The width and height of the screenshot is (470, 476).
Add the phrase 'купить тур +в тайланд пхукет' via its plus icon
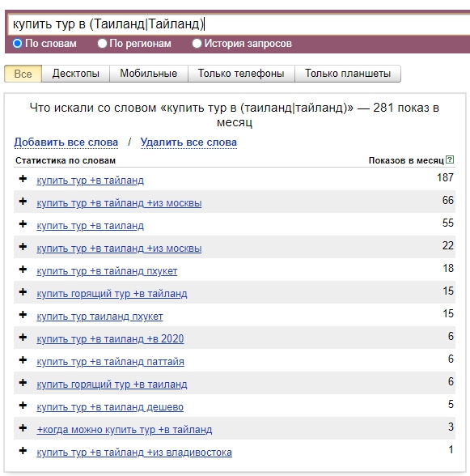(23, 270)
